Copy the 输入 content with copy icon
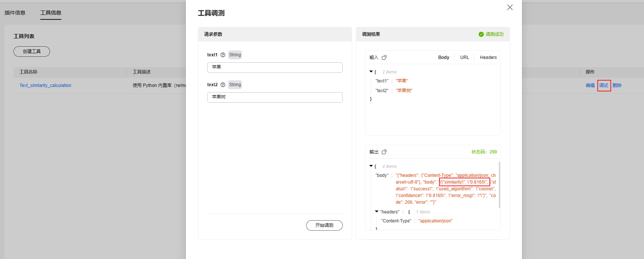Screen dimensions: 644x259 [384, 57]
